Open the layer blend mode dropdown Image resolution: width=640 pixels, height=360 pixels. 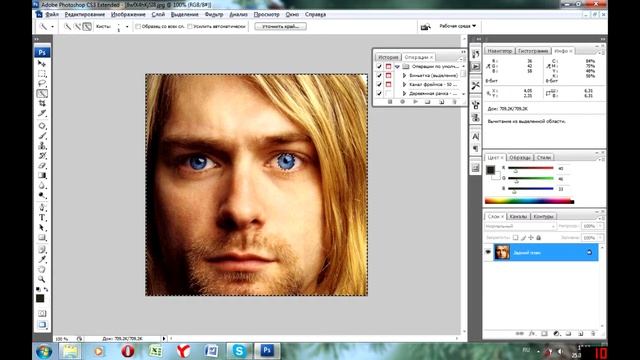(520, 226)
